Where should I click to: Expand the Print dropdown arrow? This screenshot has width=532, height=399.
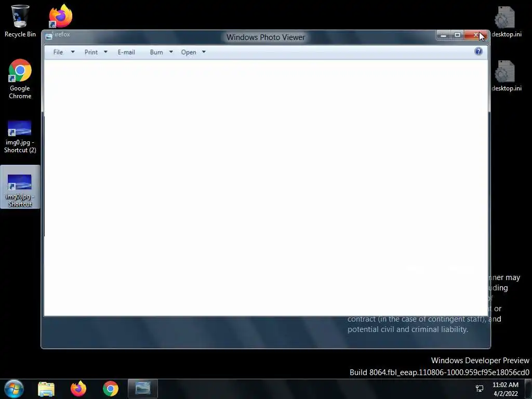tap(105, 52)
